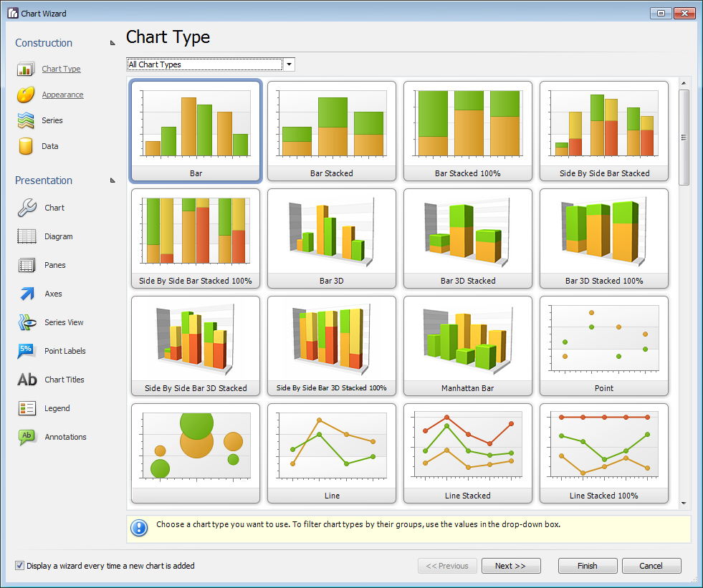
Task: Click the Axes blue arrow icon
Action: [27, 294]
